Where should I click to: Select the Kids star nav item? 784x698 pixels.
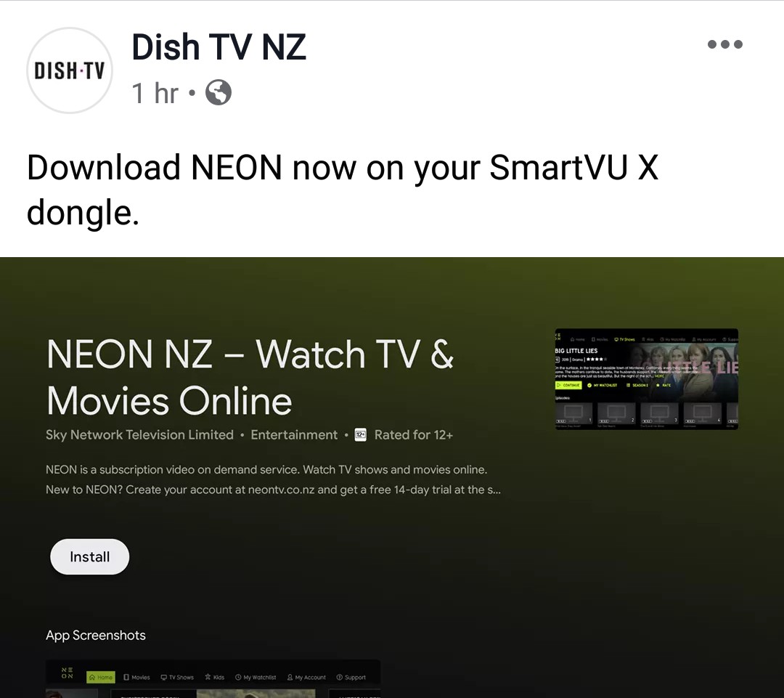pyautogui.click(x=214, y=677)
